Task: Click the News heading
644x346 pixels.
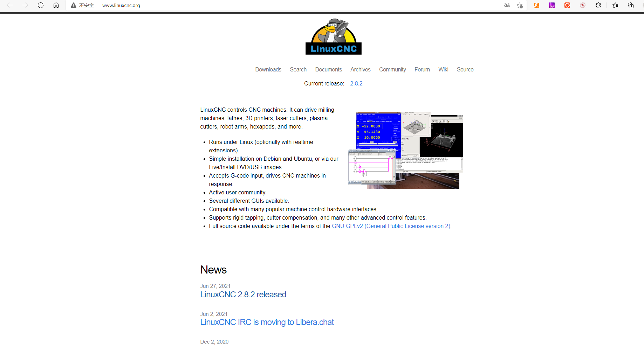Action: pyautogui.click(x=213, y=270)
